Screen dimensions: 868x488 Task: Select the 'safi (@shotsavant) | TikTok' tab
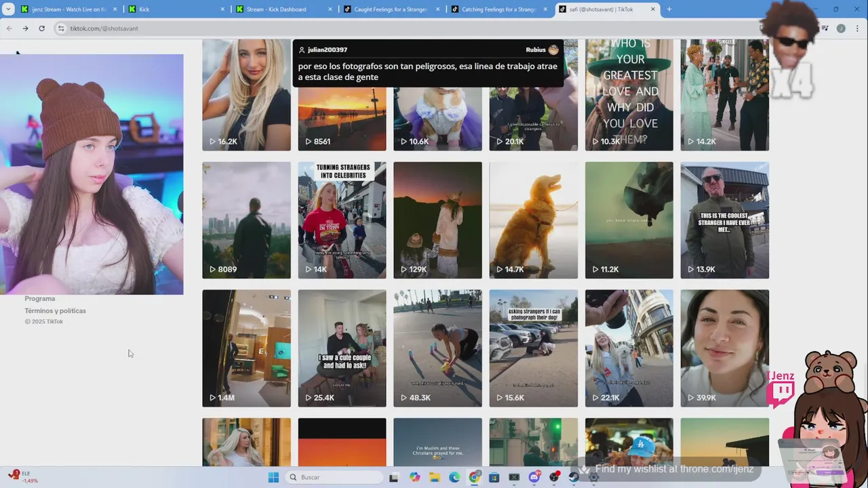(607, 9)
